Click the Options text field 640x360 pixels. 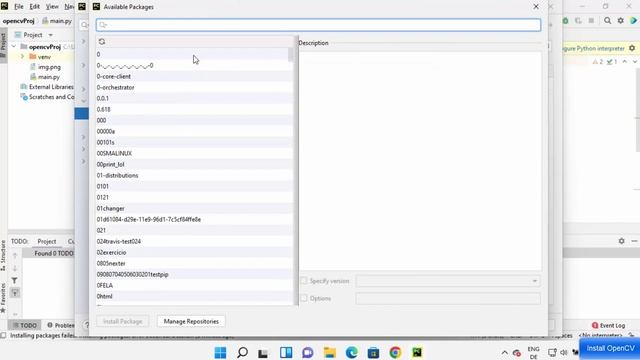448,298
